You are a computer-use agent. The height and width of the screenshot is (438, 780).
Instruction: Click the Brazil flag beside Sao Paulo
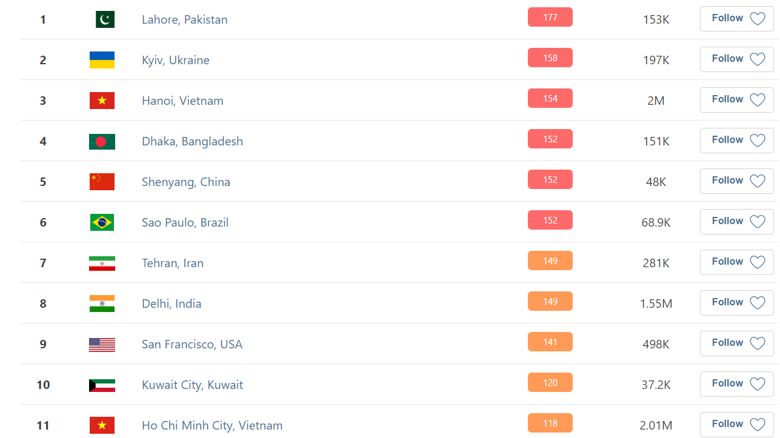102,222
